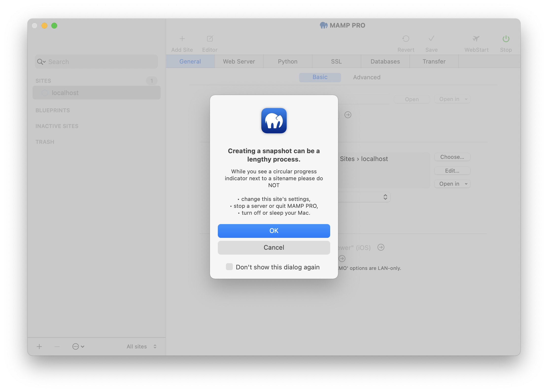
Task: Click the Edit... button
Action: click(452, 171)
